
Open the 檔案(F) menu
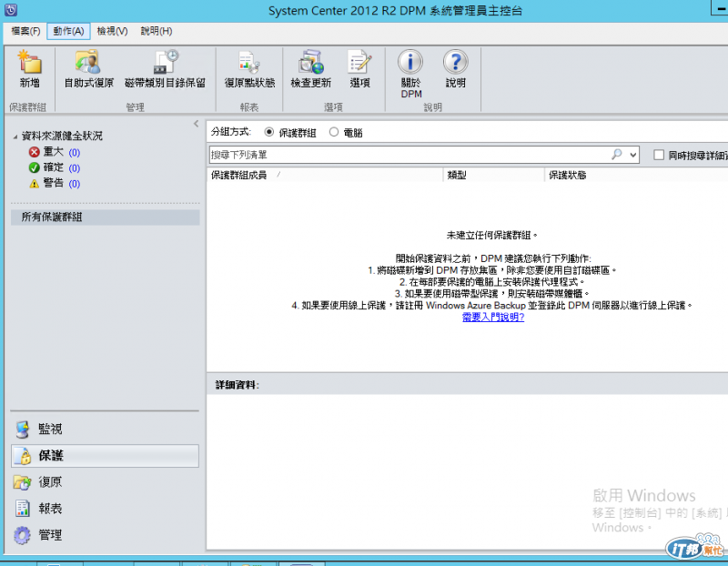pos(25,31)
